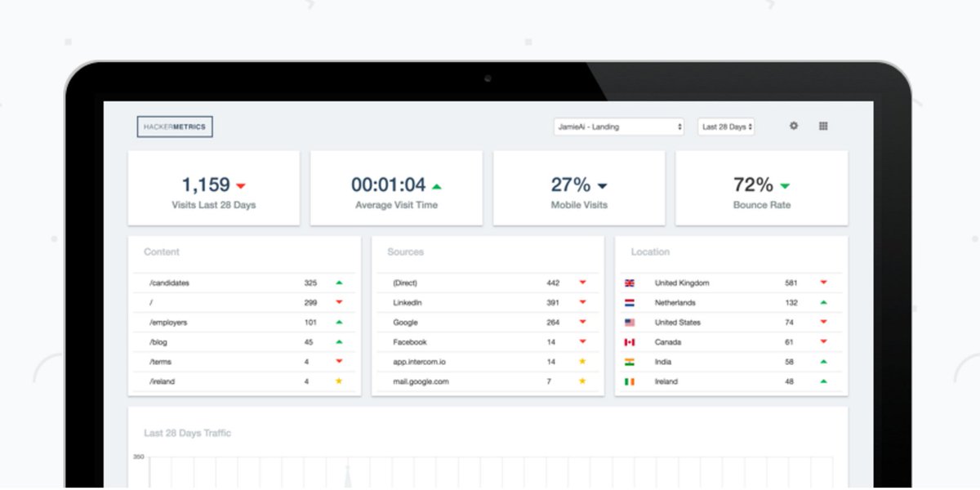Click the green up arrow in India row
The image size is (980, 490).
824,361
